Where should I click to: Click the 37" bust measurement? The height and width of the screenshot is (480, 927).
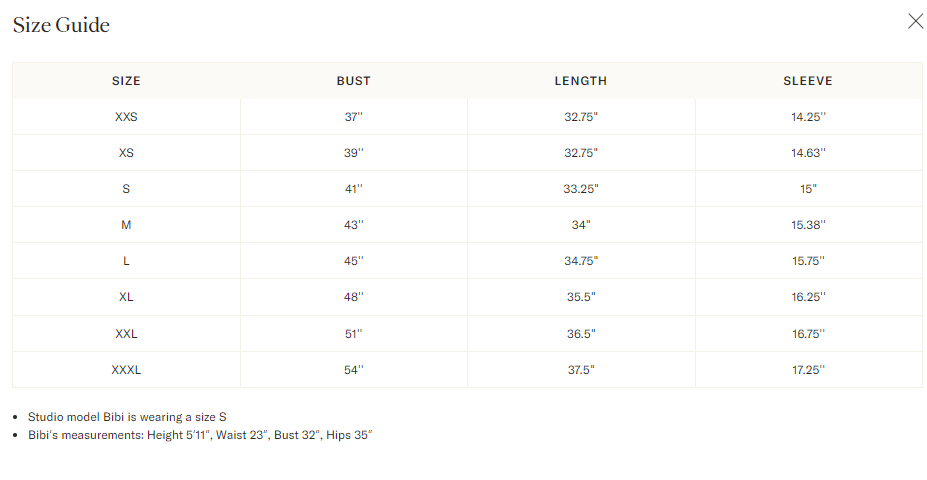point(353,117)
